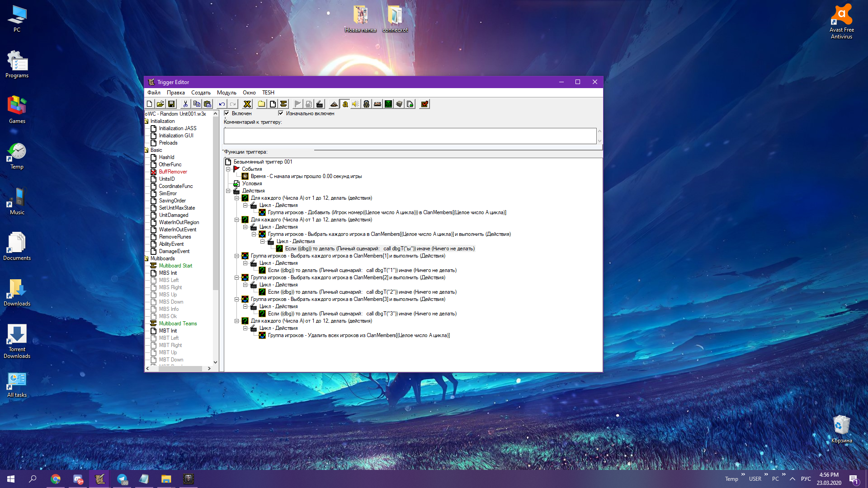868x488 pixels.
Task: Select the BuffRemover trigger in list
Action: pos(173,172)
